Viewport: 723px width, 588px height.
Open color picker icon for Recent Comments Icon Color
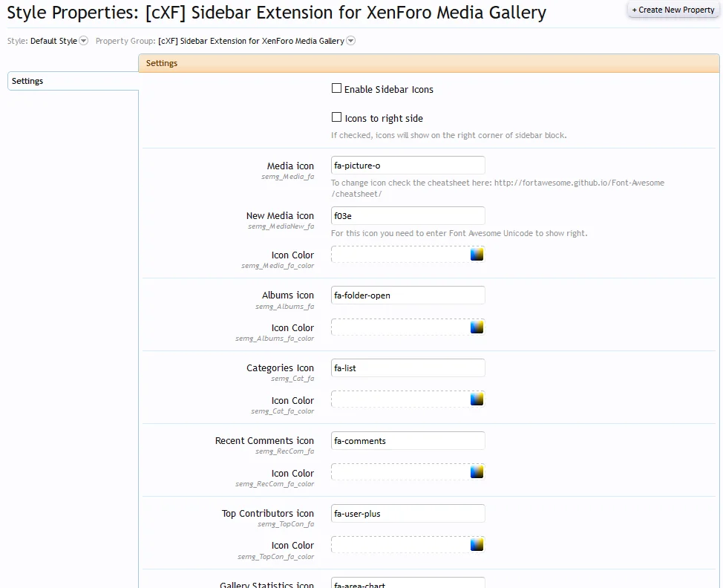(x=477, y=472)
